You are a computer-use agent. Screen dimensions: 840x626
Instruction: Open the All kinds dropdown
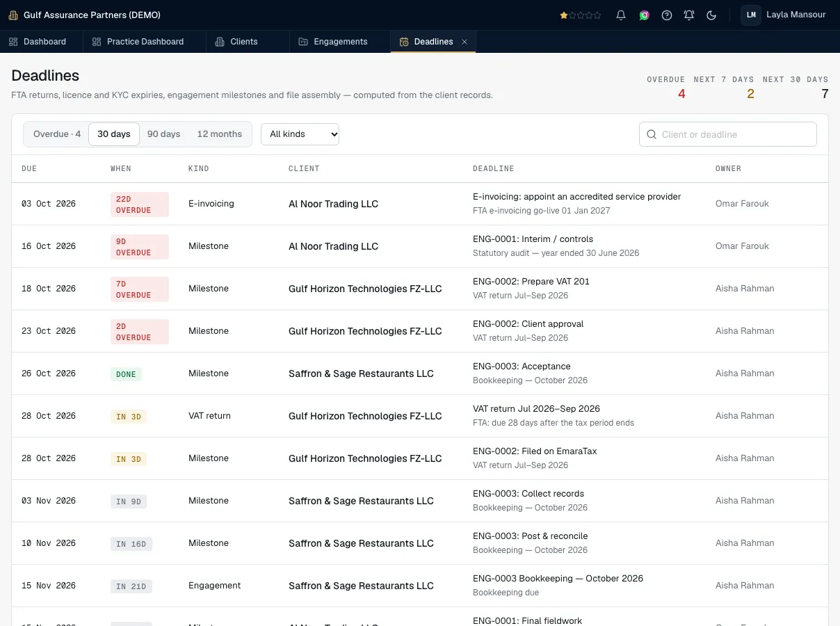pyautogui.click(x=300, y=134)
